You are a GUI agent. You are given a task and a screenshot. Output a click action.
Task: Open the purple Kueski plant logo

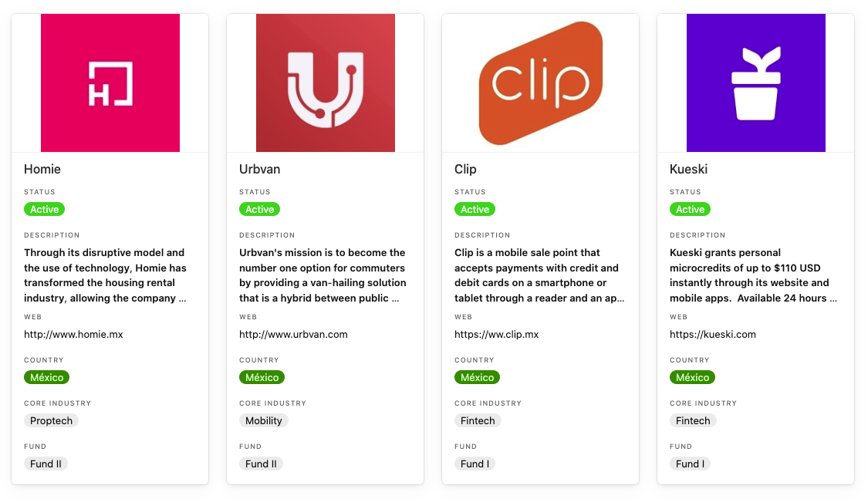click(755, 83)
